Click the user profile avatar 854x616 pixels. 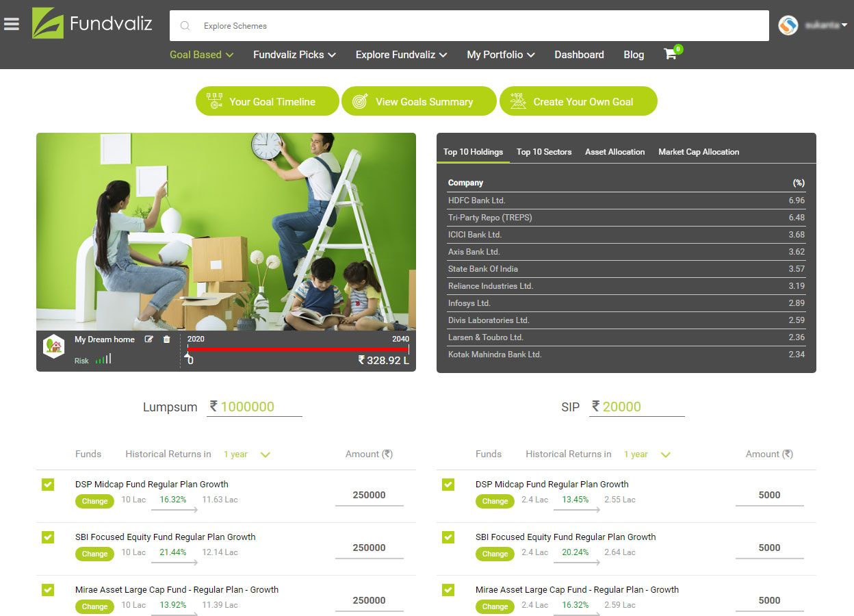pyautogui.click(x=788, y=25)
